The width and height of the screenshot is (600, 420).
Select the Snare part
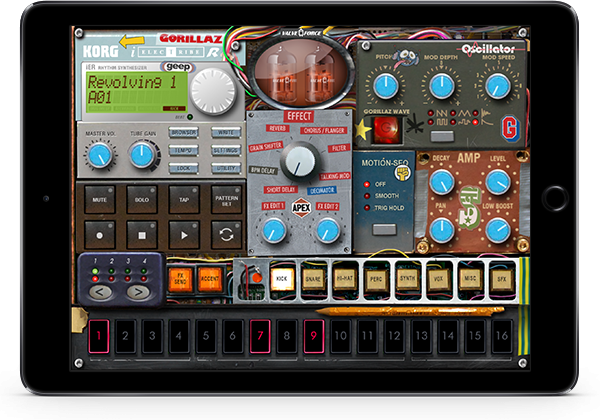pyautogui.click(x=313, y=279)
